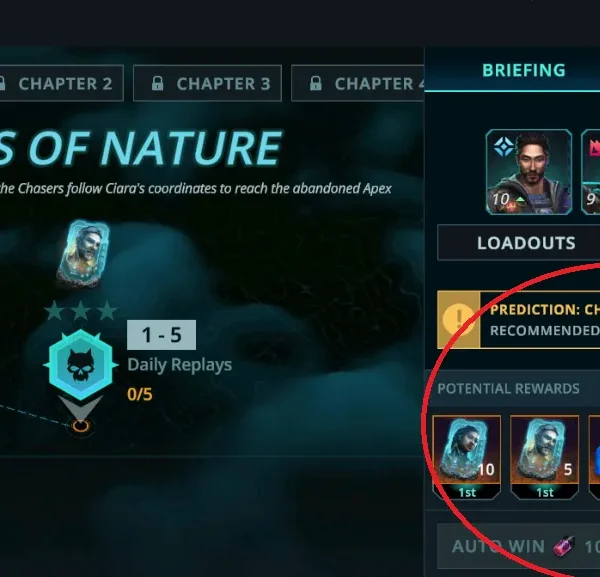600x577 pixels.
Task: Click the lock icon on Chapter 3
Action: tap(157, 83)
